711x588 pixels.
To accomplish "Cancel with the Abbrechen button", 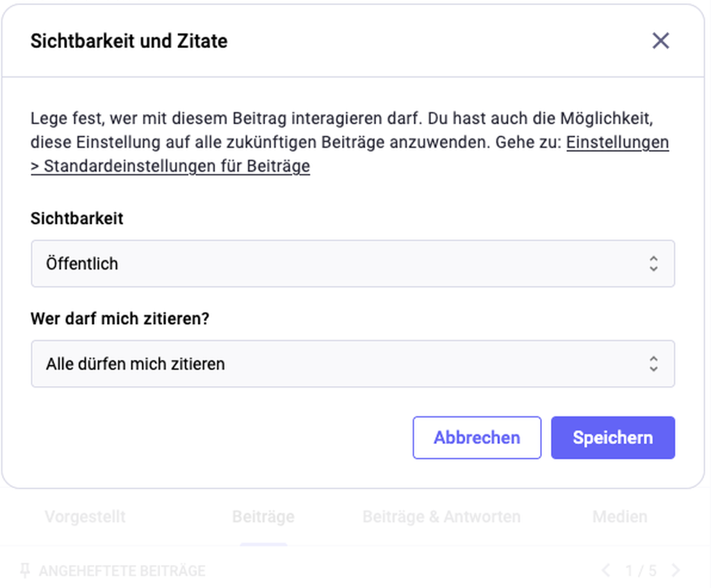I will [477, 437].
